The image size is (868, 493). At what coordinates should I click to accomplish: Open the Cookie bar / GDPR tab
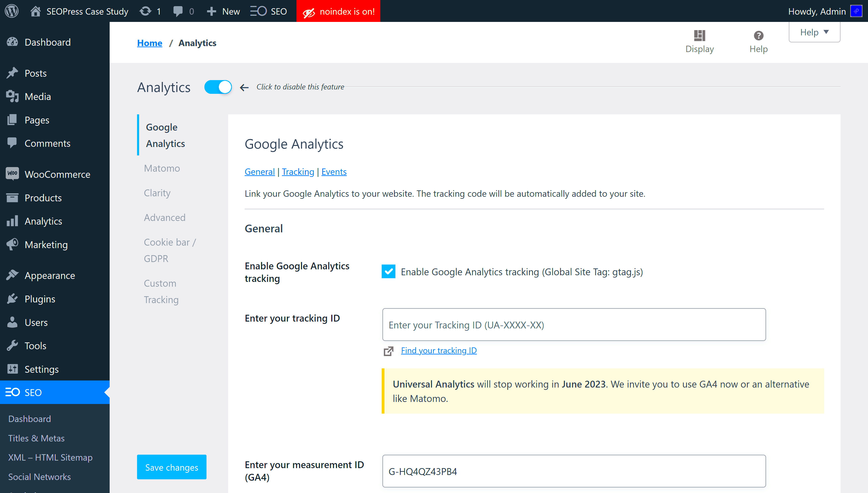(170, 250)
